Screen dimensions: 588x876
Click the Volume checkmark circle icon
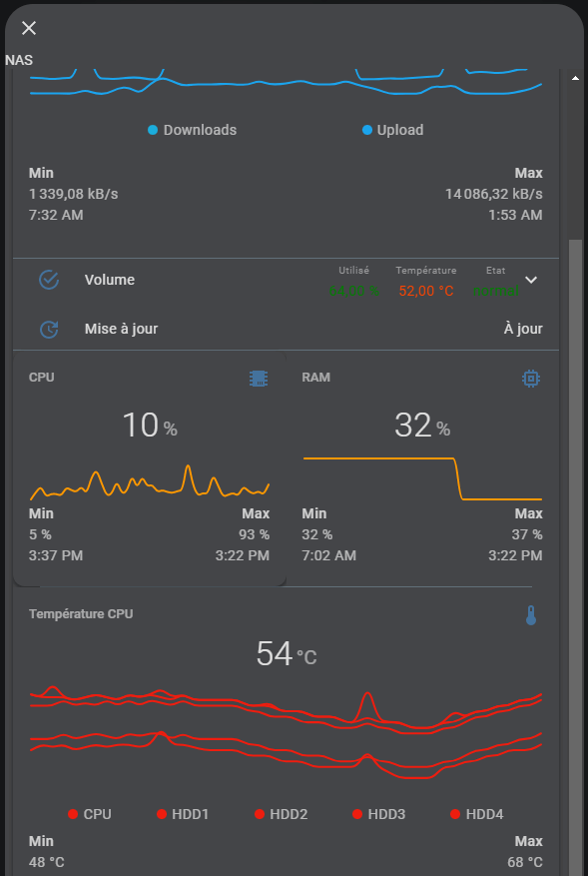[x=49, y=280]
